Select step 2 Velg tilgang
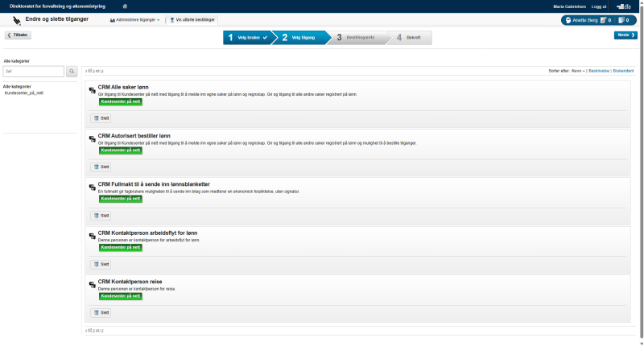The width and height of the screenshot is (644, 346). point(301,37)
